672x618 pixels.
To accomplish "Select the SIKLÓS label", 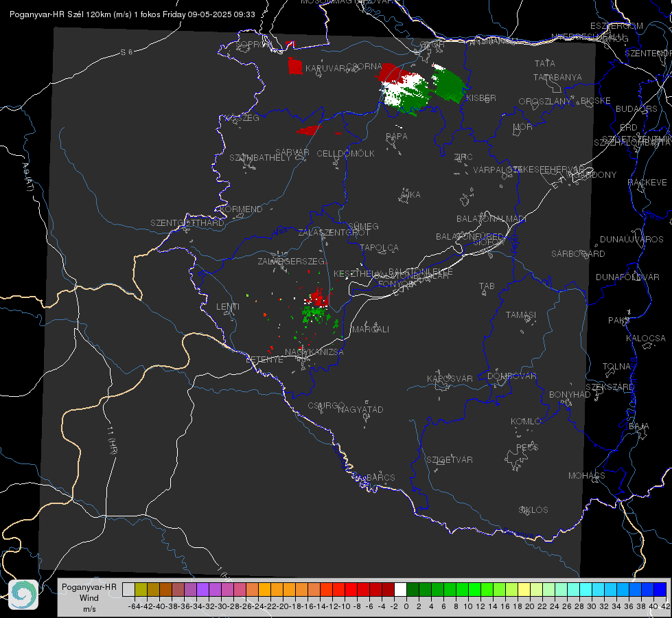I will pos(533,510).
